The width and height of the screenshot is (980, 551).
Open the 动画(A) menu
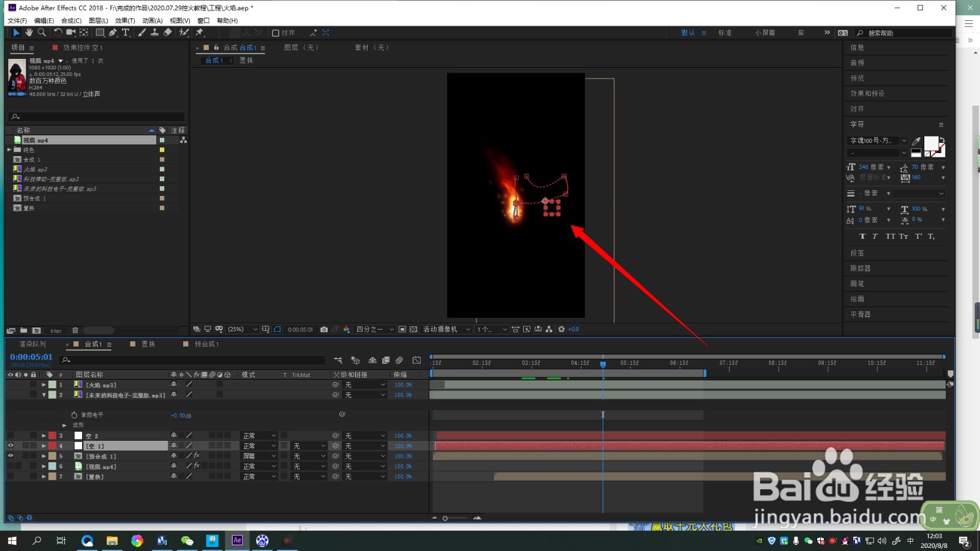click(x=153, y=21)
